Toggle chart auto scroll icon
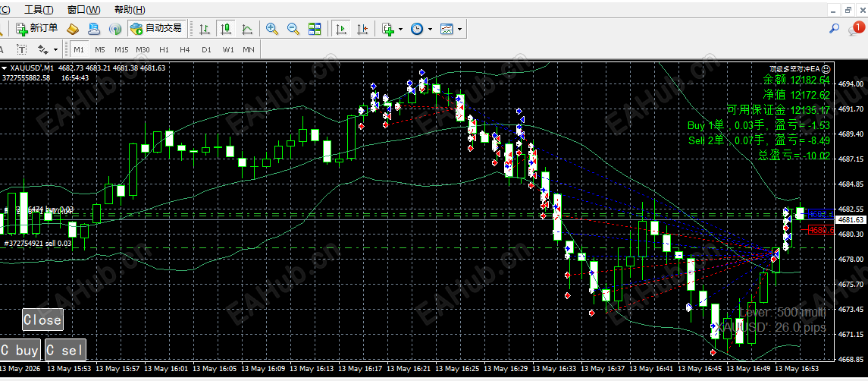 [342, 29]
